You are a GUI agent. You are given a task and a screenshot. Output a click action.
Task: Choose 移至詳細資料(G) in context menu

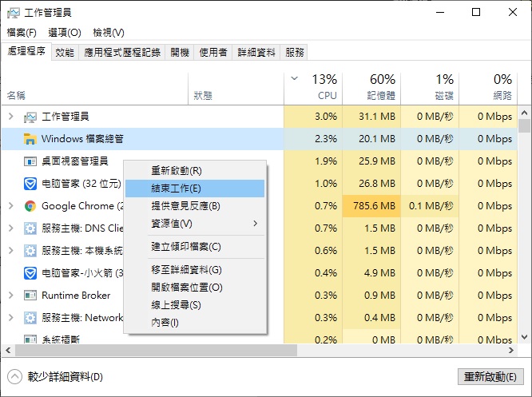pyautogui.click(x=195, y=270)
